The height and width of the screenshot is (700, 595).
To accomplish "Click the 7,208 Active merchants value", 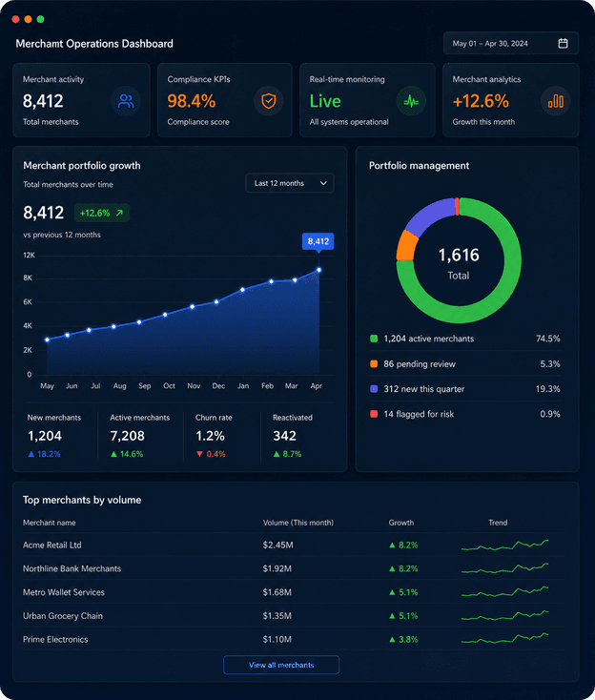I will pyautogui.click(x=127, y=436).
